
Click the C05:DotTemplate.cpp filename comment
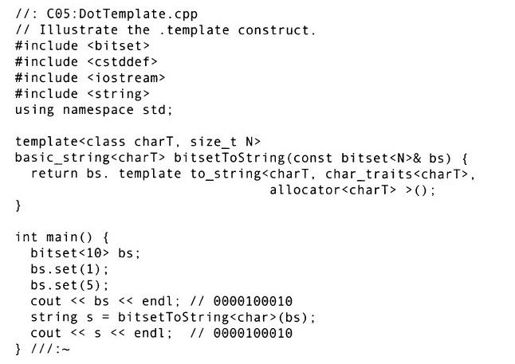click(106, 14)
